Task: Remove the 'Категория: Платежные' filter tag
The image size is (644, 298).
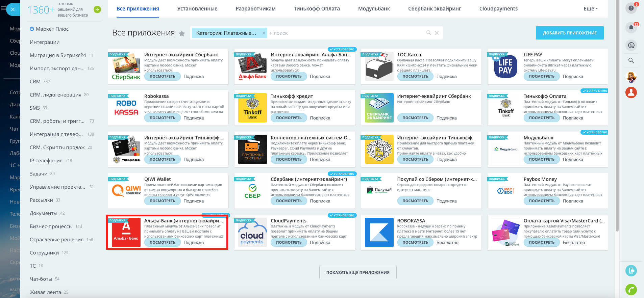Action: tap(264, 33)
